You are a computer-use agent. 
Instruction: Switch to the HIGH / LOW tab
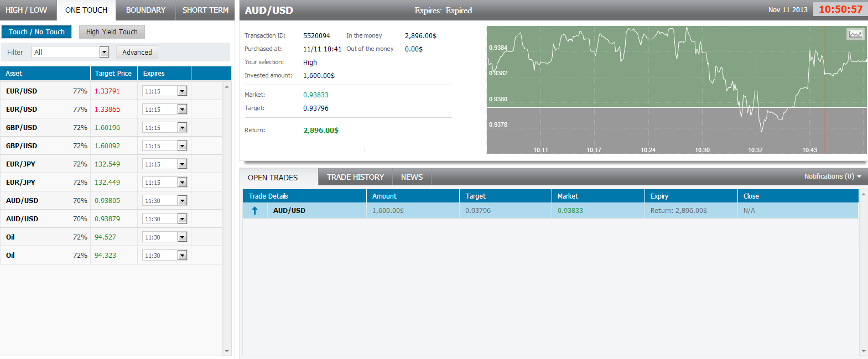click(x=27, y=10)
